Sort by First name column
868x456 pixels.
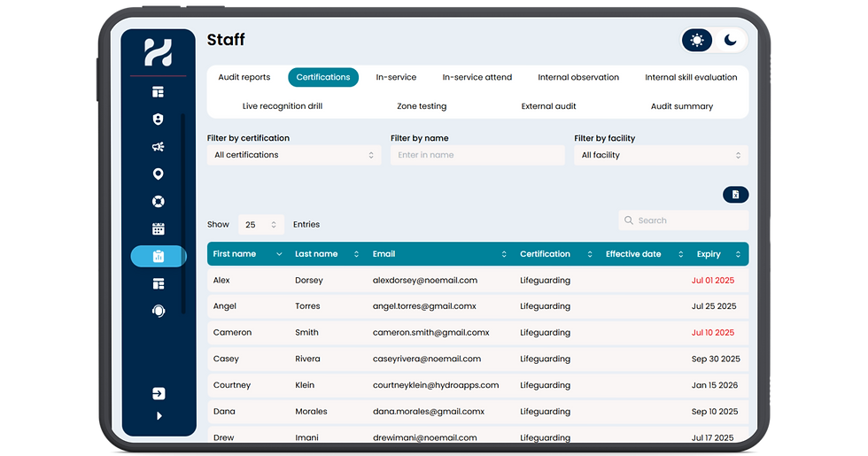coord(247,254)
